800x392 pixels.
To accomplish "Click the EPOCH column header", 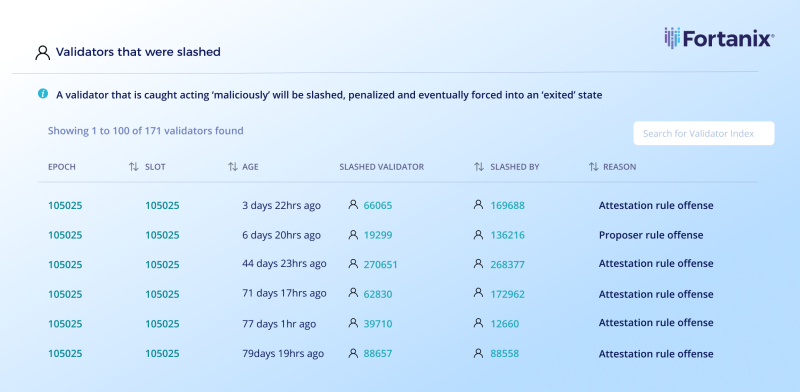I will [x=62, y=167].
